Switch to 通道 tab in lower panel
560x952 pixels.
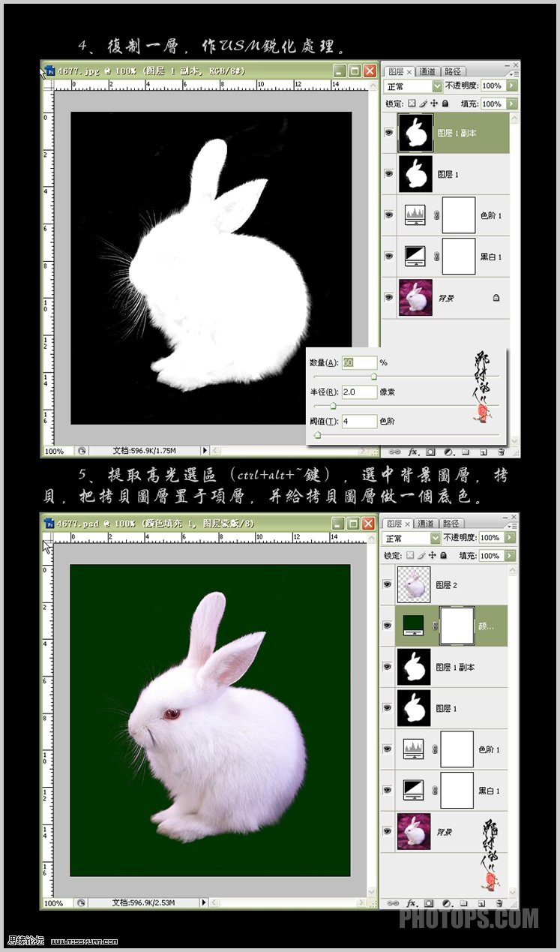(x=427, y=524)
